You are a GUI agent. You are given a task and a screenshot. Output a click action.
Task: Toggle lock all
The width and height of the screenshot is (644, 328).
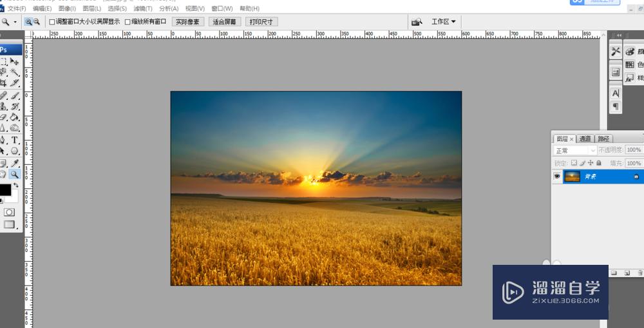(x=599, y=163)
